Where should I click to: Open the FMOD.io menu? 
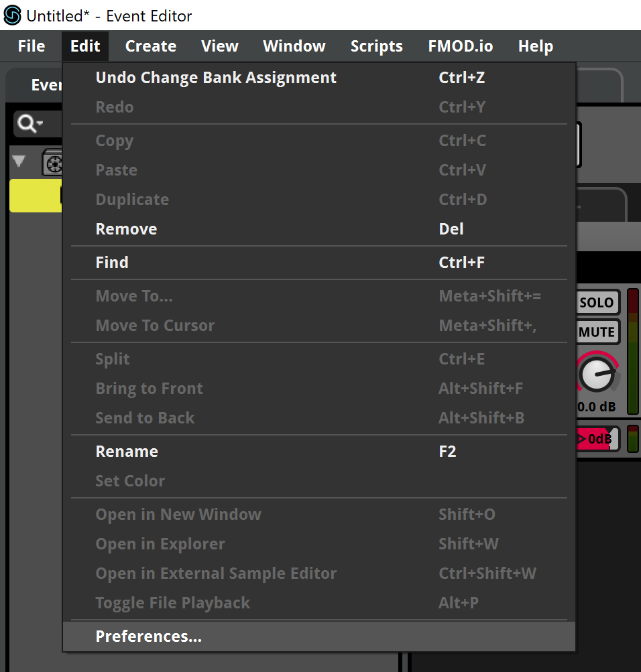tap(461, 46)
